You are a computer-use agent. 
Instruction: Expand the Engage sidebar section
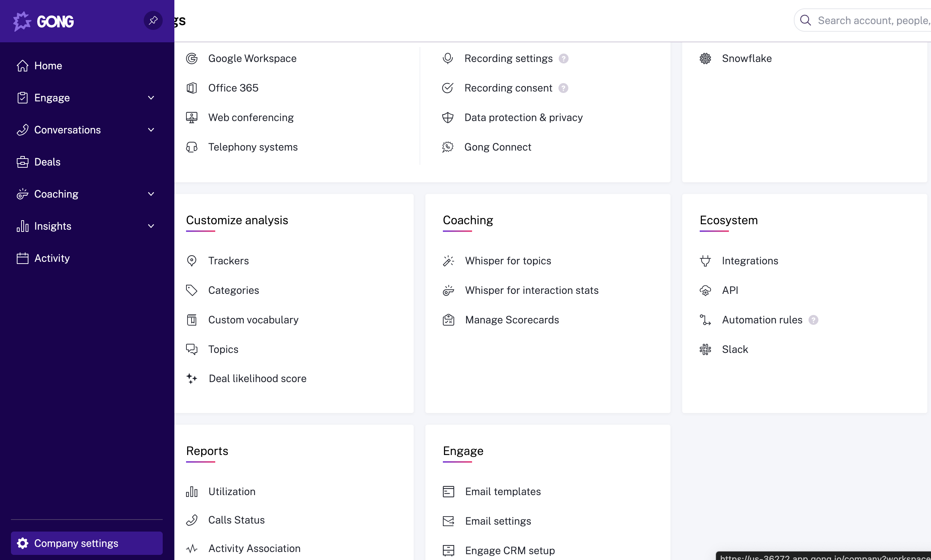coord(151,98)
